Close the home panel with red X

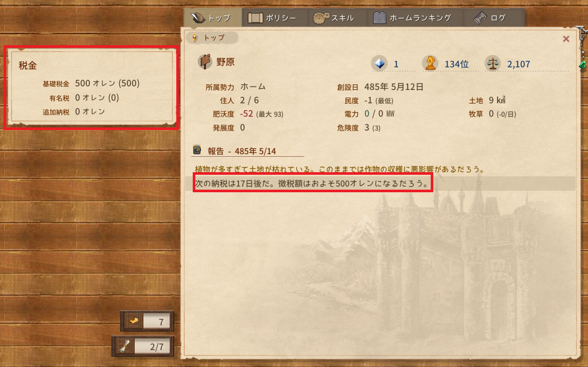[x=566, y=39]
